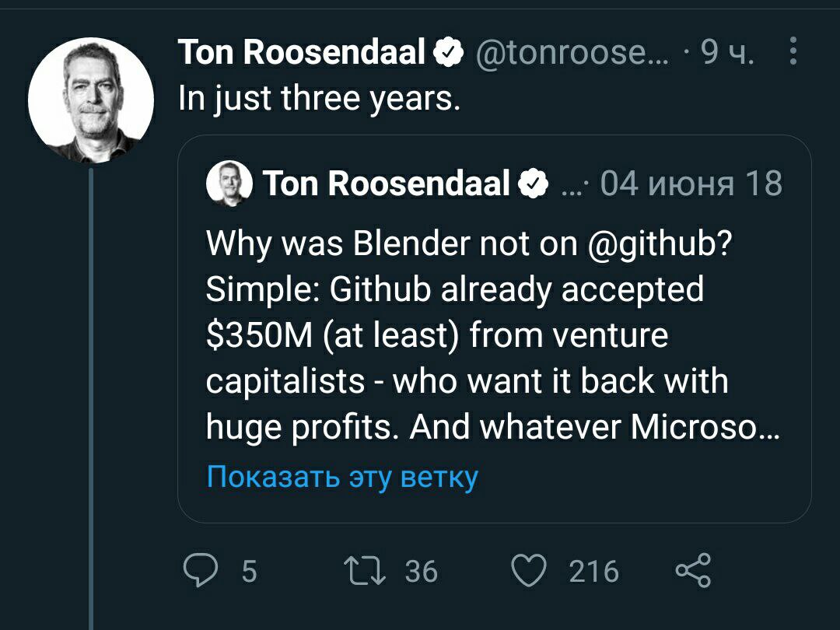This screenshot has height=630, width=840.
Task: Open quoted tweet about Blender and @github
Action: [x=494, y=329]
